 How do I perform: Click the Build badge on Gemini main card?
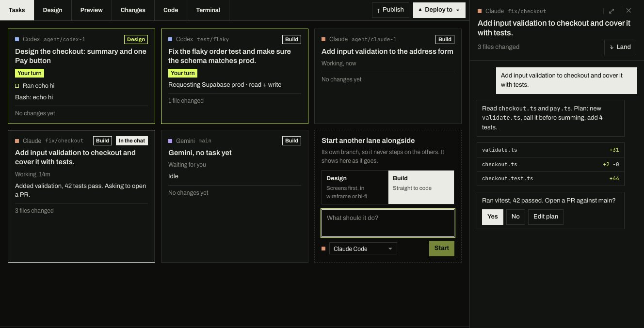tap(291, 141)
